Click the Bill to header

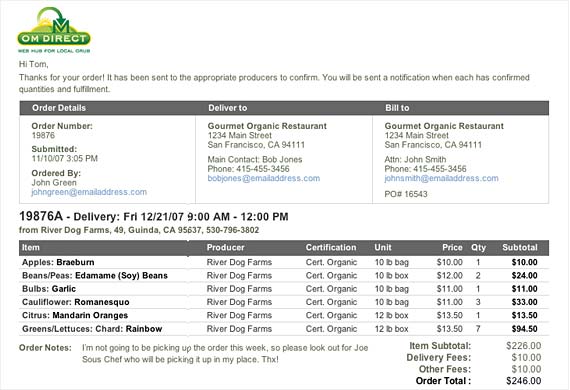click(397, 108)
